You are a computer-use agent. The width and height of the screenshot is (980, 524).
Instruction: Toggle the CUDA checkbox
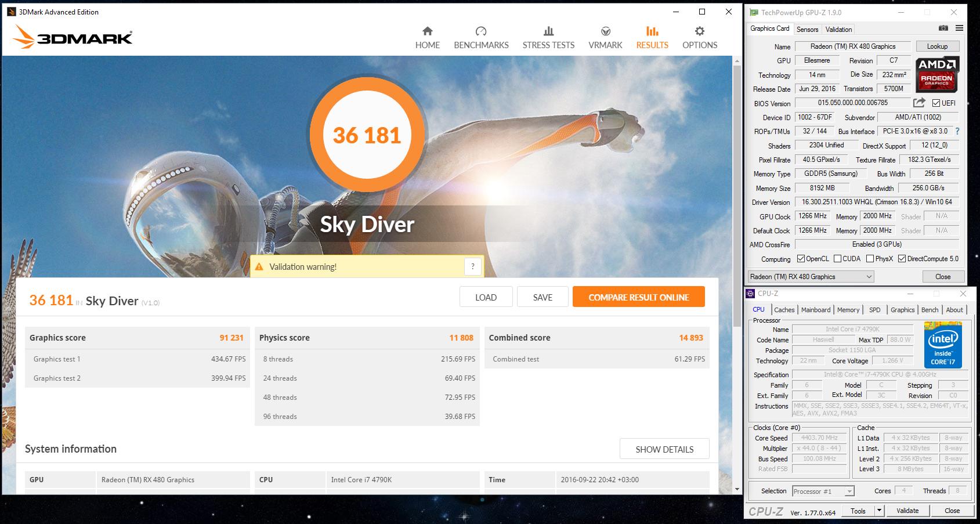pyautogui.click(x=838, y=259)
